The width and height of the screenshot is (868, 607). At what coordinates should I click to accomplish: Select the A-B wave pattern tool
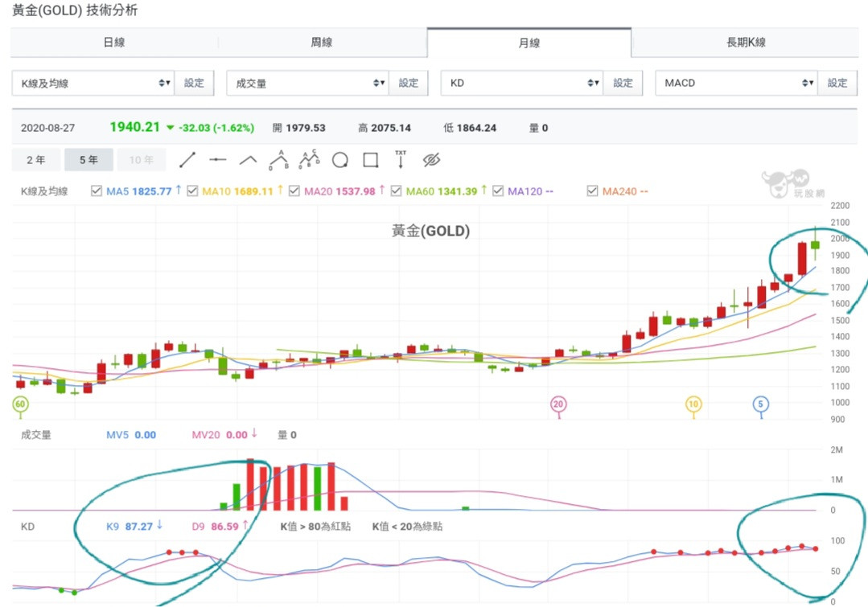(x=278, y=160)
